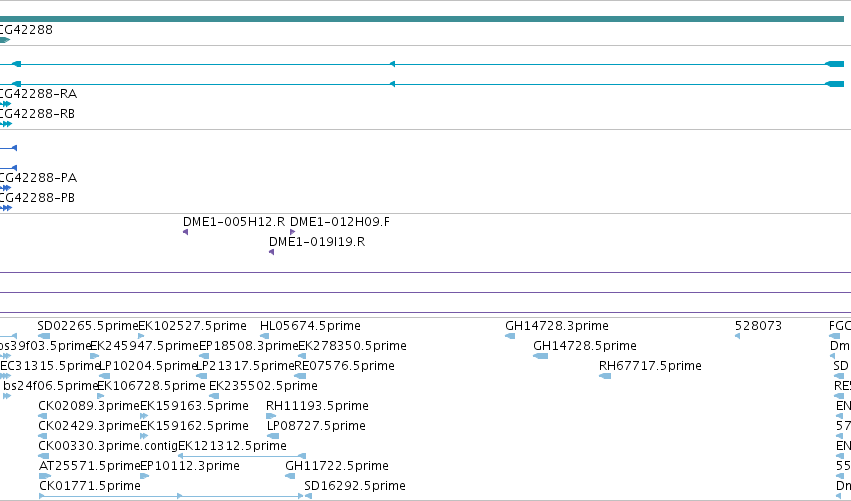Click the HL05674.5prime EST label
This screenshot has height=501, width=851.
[310, 326]
